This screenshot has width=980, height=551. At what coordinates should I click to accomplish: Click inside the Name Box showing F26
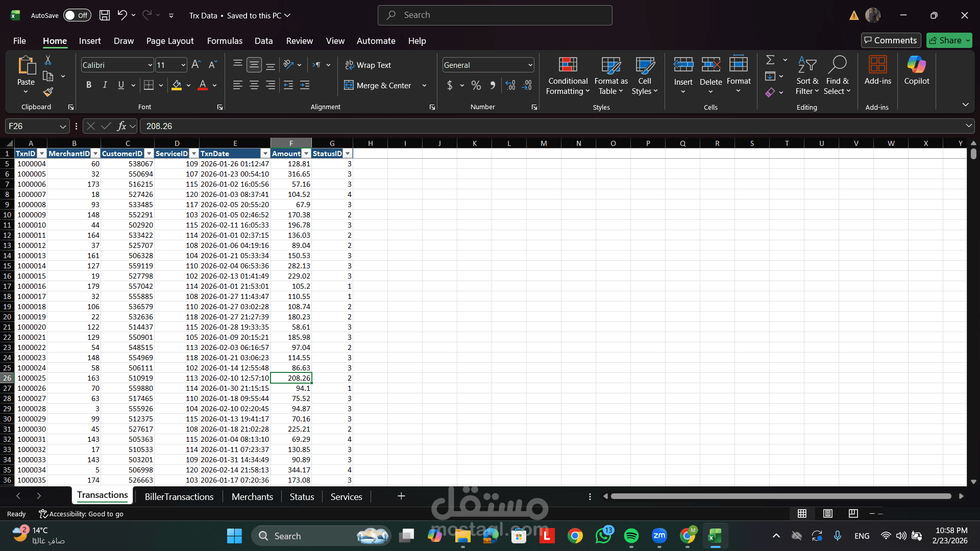(32, 126)
